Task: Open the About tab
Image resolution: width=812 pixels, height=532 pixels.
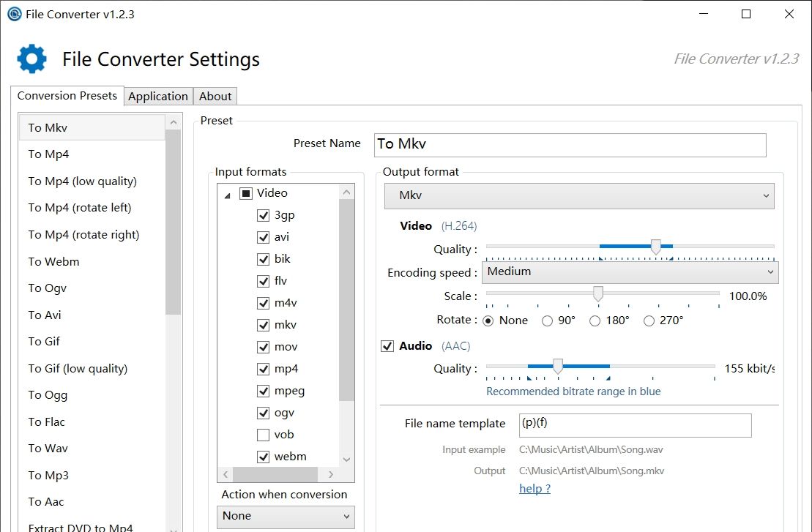Action: point(215,96)
